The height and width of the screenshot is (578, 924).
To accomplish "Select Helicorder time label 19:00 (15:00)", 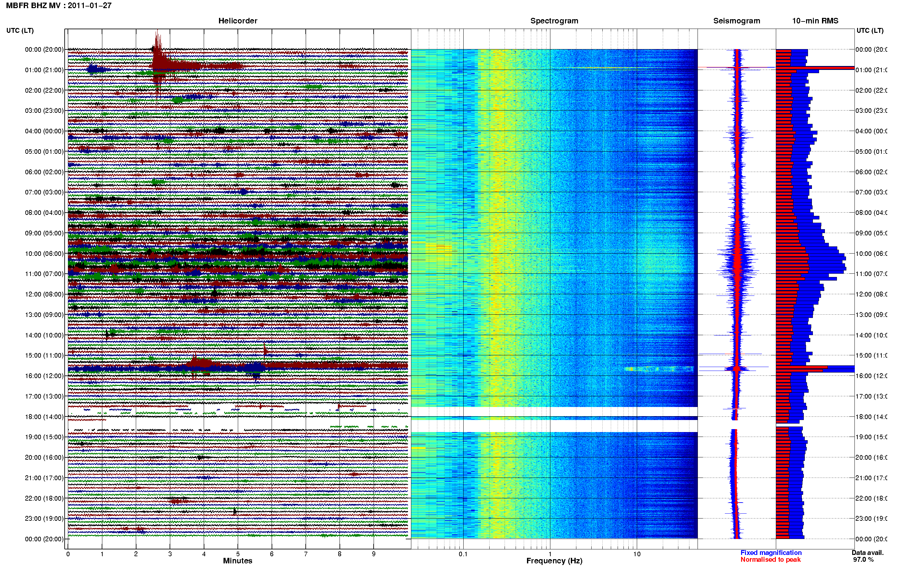I will (44, 437).
